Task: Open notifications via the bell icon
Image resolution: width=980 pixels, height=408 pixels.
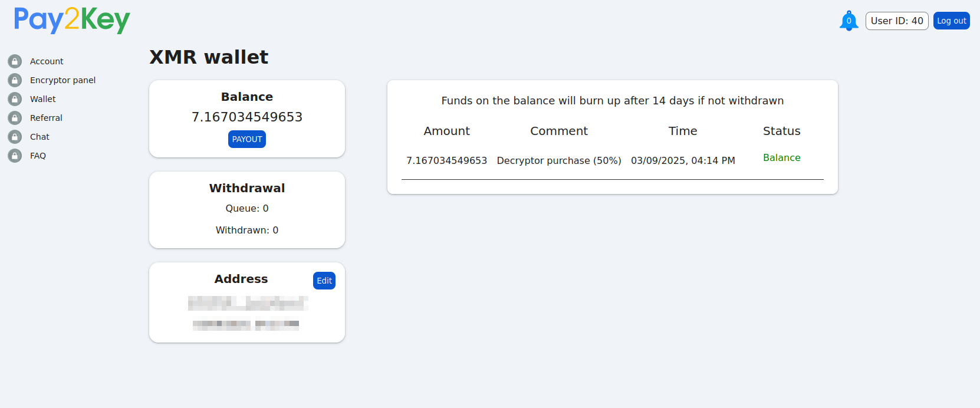Action: [x=849, y=21]
